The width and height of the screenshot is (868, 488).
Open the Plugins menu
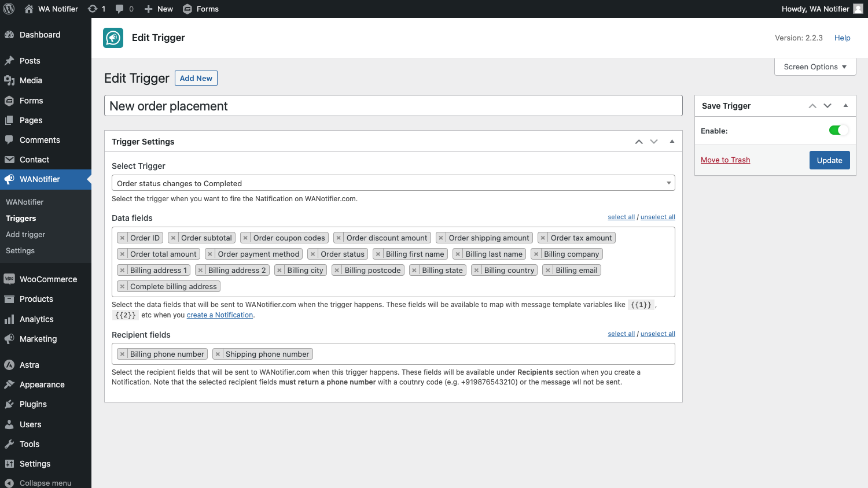(33, 404)
